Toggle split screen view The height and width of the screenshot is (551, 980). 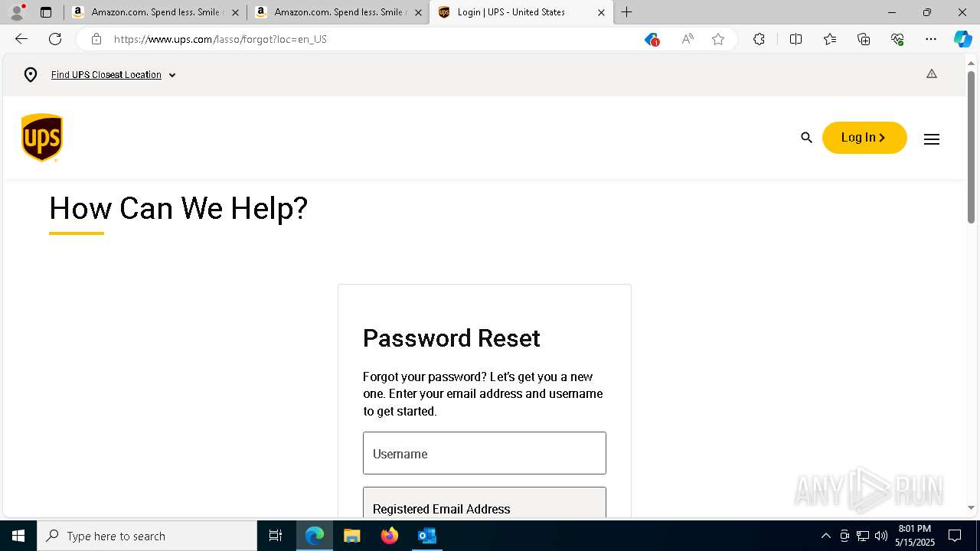click(795, 39)
